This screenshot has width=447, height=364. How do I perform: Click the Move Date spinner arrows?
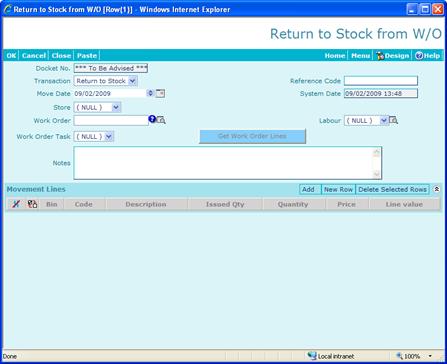(x=150, y=93)
